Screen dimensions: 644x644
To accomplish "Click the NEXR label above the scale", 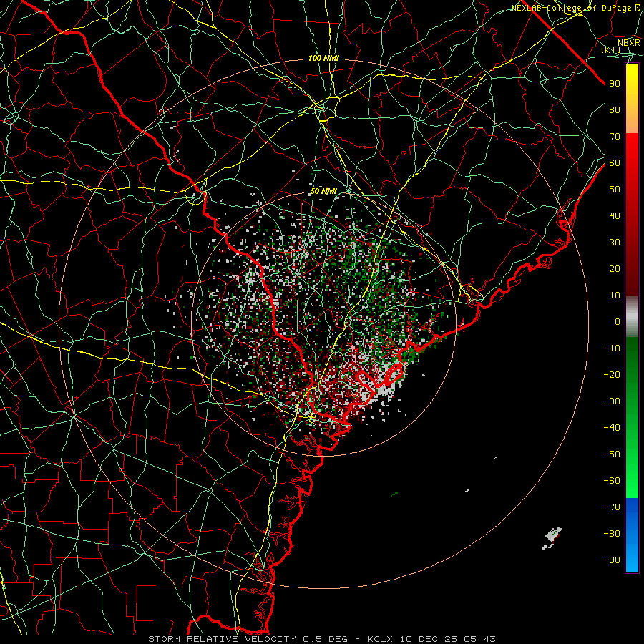I will [x=628, y=42].
